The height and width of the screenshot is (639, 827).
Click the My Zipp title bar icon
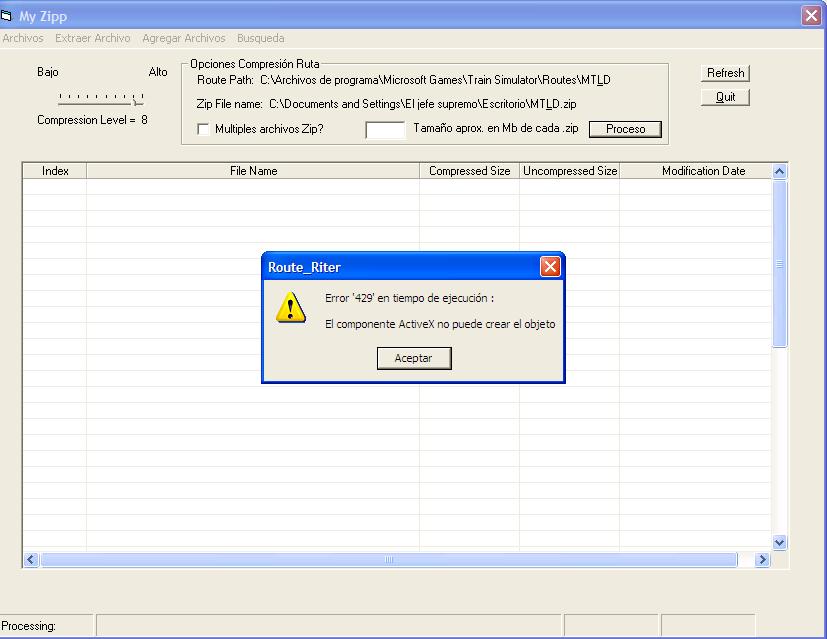[8, 16]
